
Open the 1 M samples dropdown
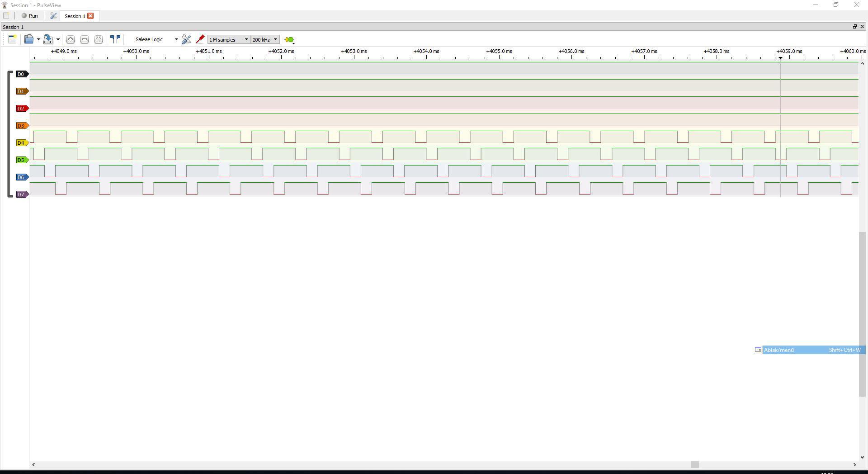pyautogui.click(x=229, y=39)
